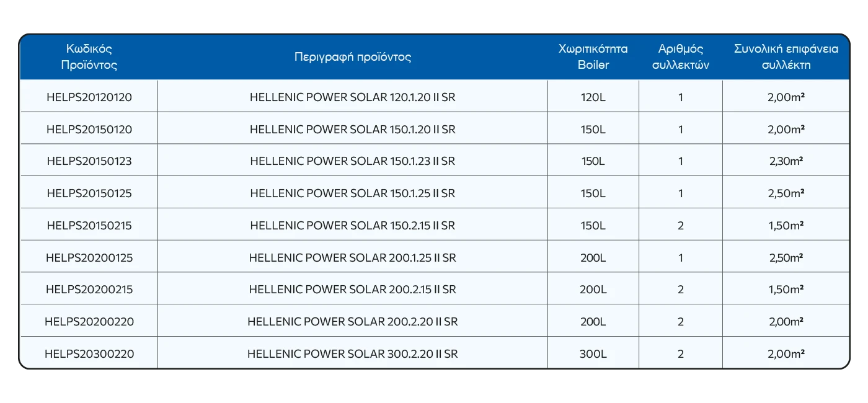
Task: Select product code HELPS20150215
Action: click(x=89, y=226)
